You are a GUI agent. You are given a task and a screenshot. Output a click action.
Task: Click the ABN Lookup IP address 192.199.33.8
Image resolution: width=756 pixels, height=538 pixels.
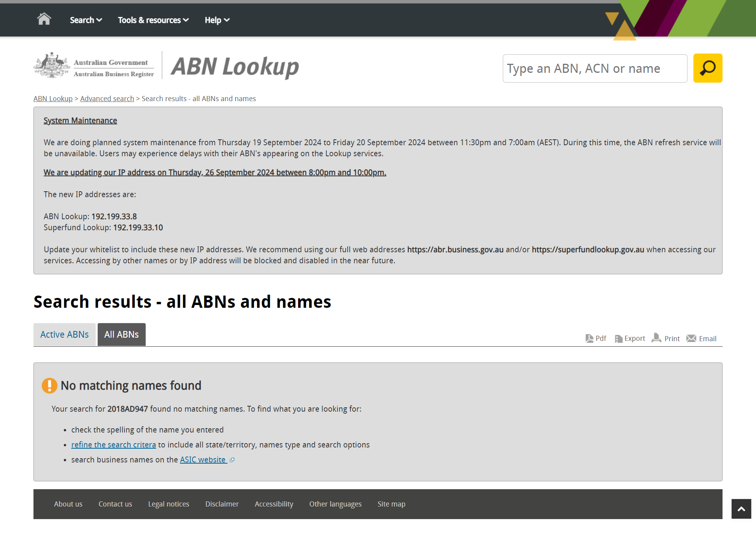click(x=114, y=216)
